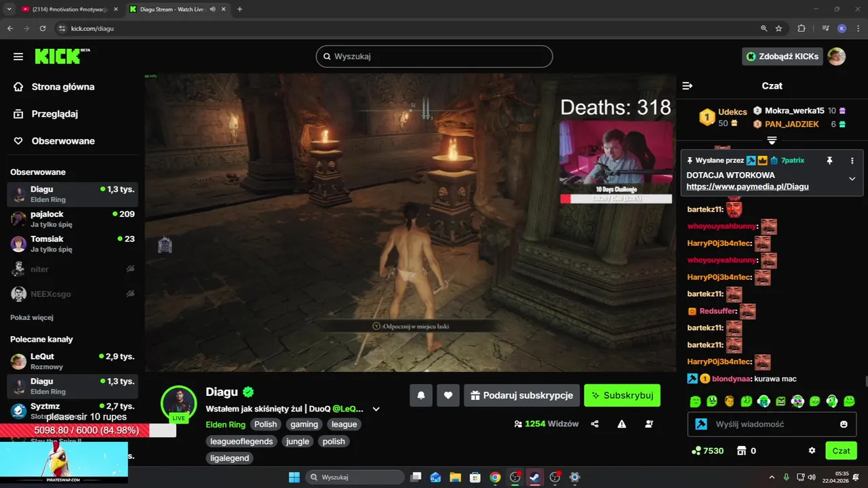Click the moderator hammer badge in message box
868x488 pixels.
(701, 424)
